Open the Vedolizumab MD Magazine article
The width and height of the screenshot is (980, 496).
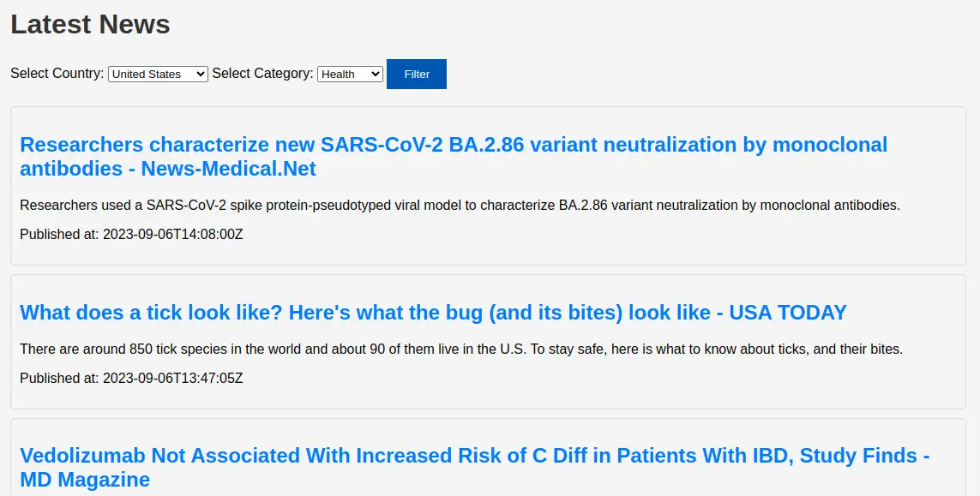(x=474, y=468)
